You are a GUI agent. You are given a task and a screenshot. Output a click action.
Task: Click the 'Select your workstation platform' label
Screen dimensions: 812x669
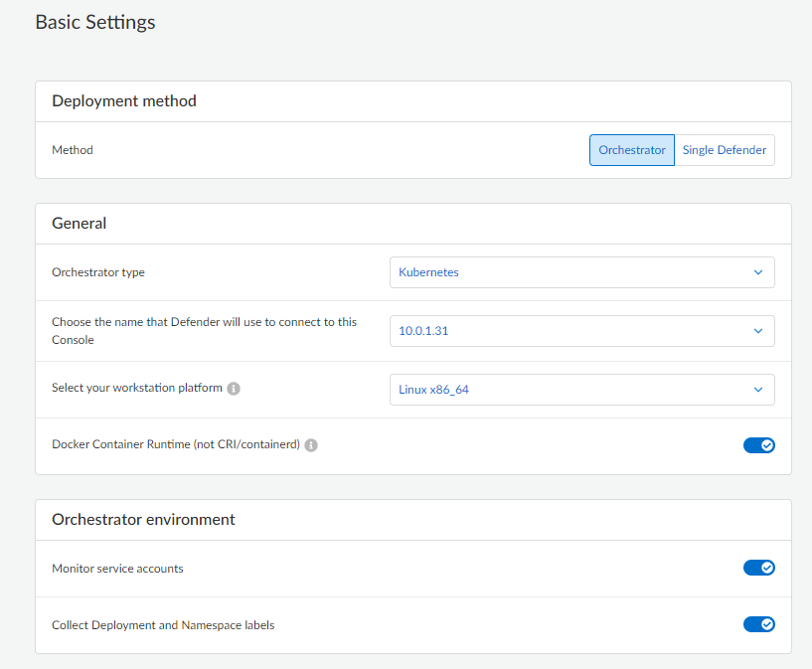point(136,388)
